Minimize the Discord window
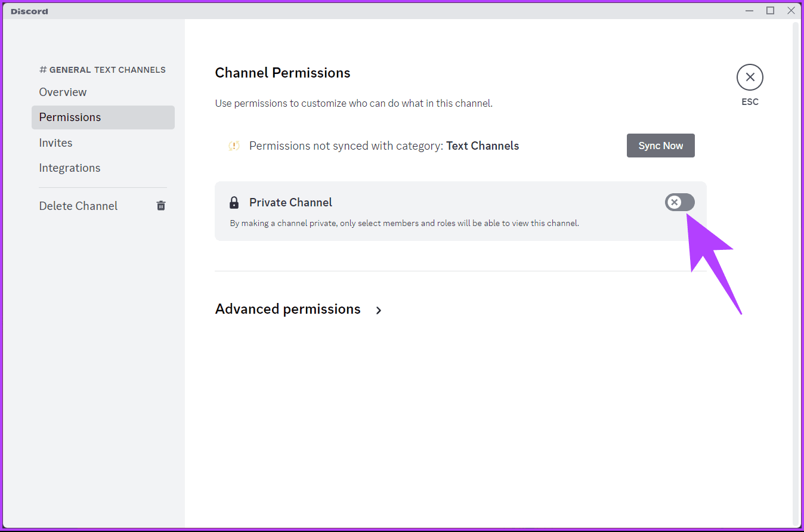The height and width of the screenshot is (532, 804). (749, 10)
